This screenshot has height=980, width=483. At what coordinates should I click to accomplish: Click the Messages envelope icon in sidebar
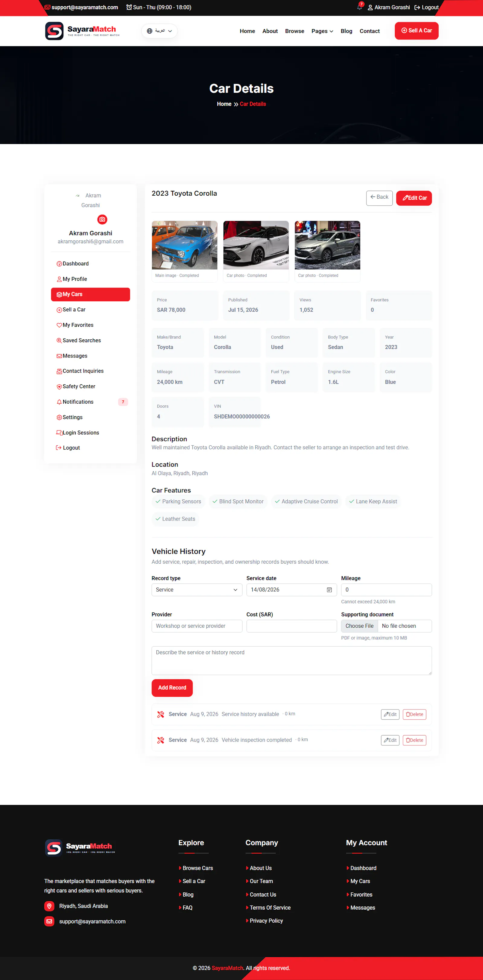pos(59,356)
